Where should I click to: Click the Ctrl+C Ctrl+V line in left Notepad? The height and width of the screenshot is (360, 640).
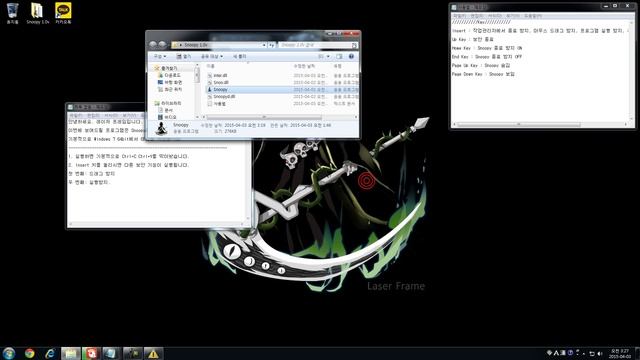pos(128,156)
